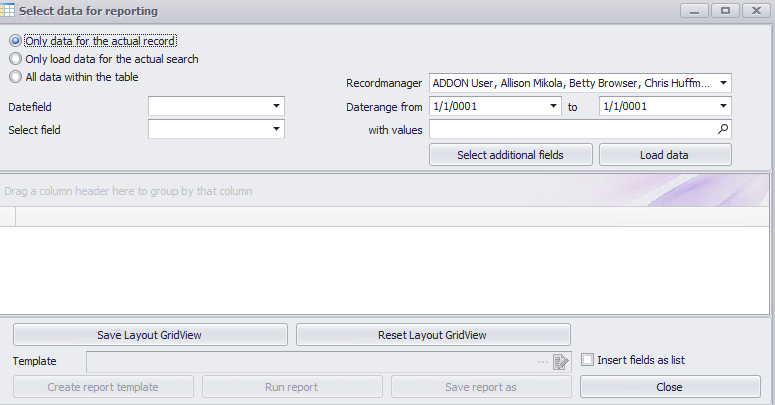
Task: Open the Daterange 'to' date picker
Action: (722, 106)
